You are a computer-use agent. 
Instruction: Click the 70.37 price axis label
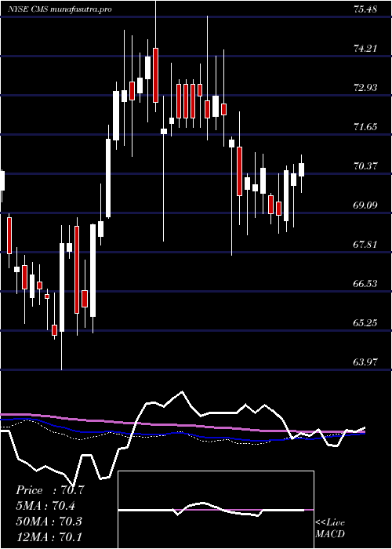365,166
